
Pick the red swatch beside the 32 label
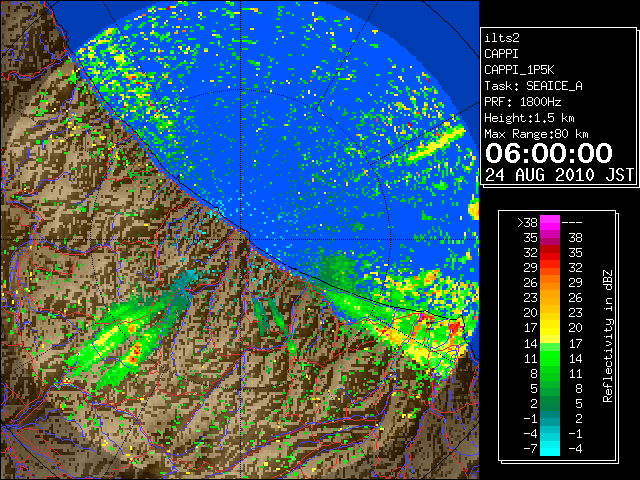tap(550, 253)
